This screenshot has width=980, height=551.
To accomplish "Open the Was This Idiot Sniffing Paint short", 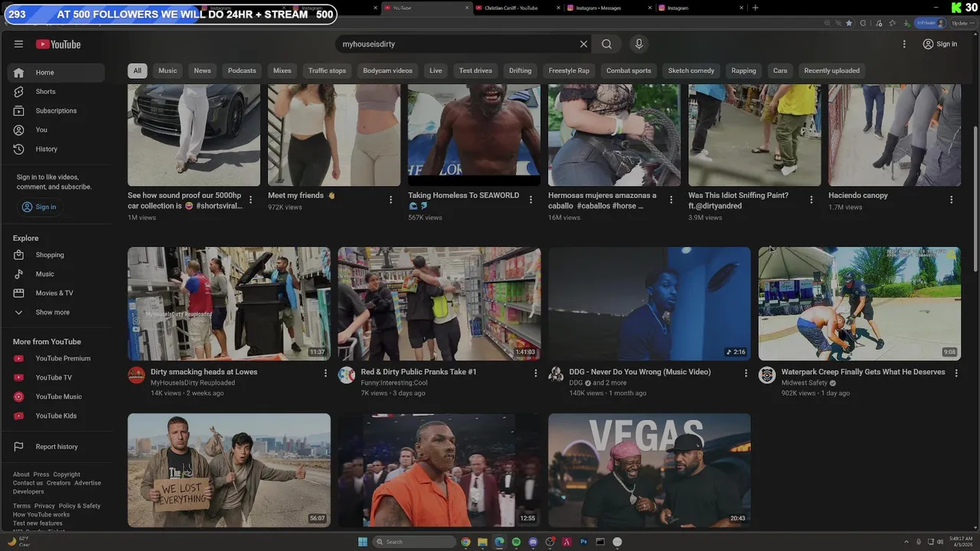I will click(754, 135).
